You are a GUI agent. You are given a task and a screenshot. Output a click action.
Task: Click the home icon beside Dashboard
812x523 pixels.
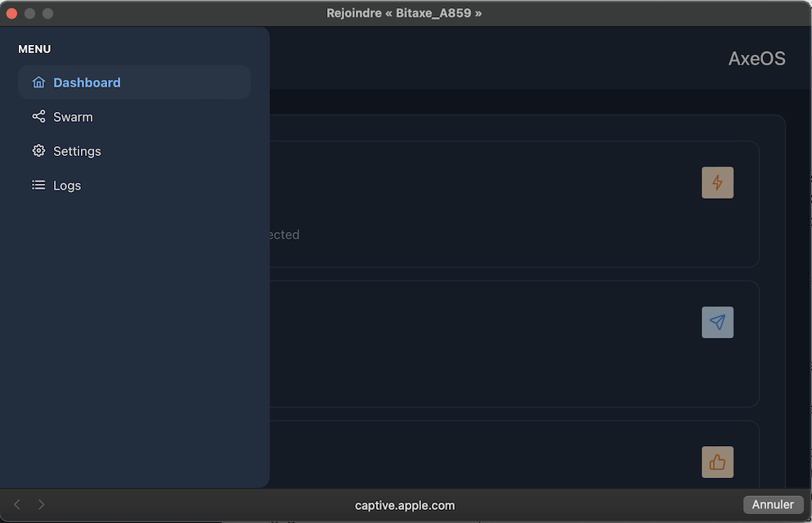click(x=38, y=83)
